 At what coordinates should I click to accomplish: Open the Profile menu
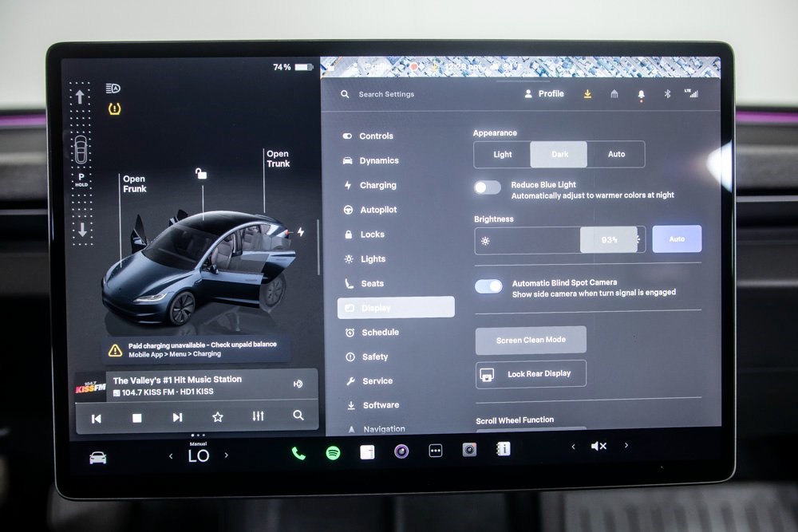point(544,93)
